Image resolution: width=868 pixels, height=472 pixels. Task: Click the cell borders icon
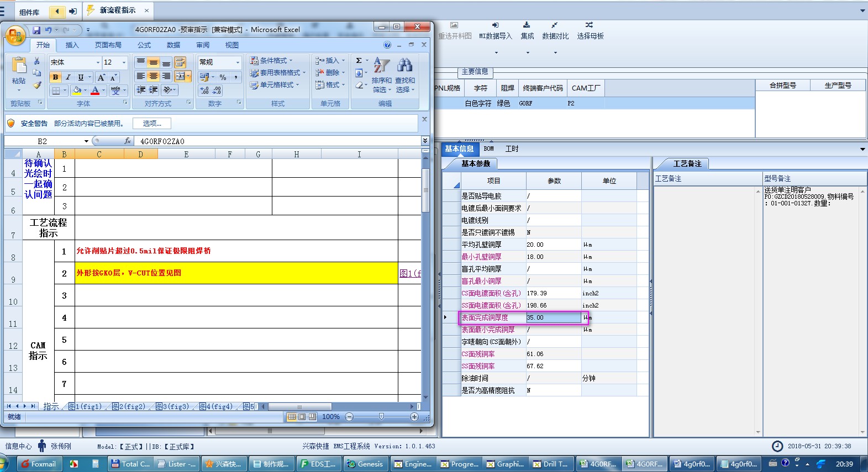(56, 90)
